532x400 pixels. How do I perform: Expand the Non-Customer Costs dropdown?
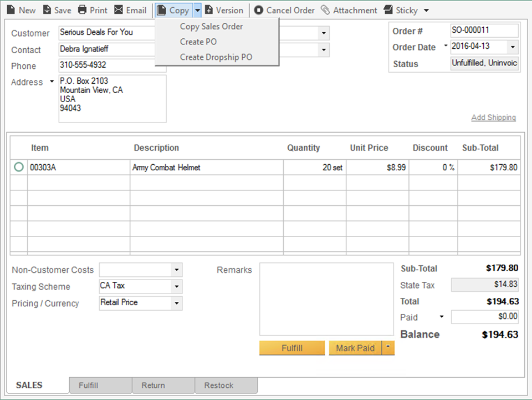pos(176,270)
